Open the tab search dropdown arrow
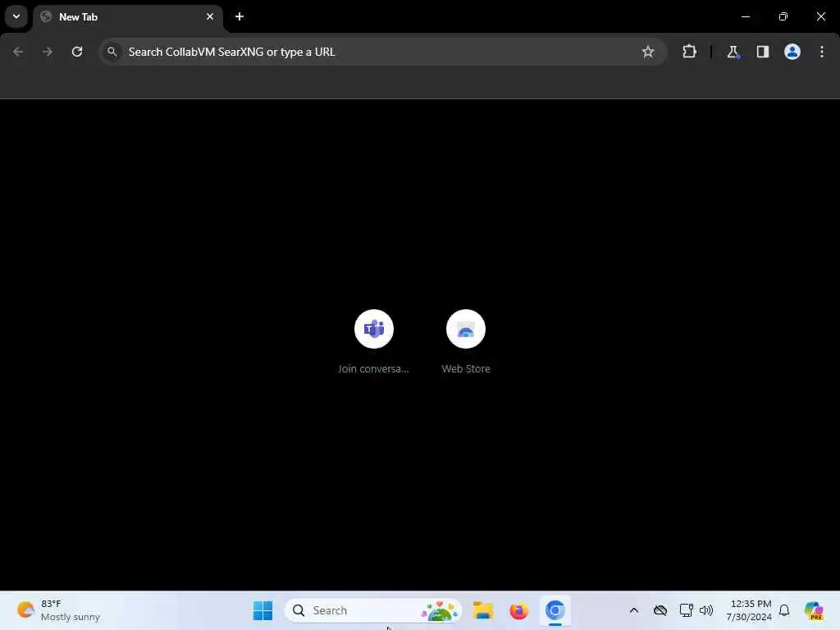Screen dimensions: 840x630 point(16,16)
